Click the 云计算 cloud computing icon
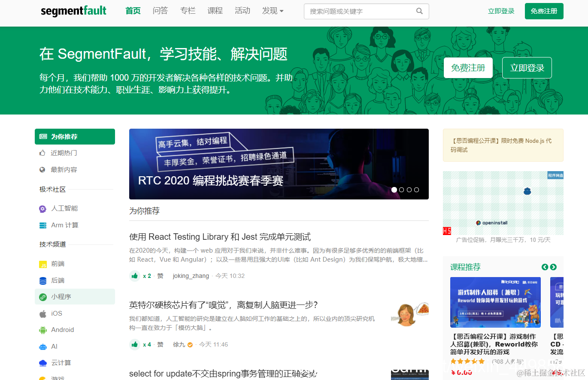 tap(42, 362)
